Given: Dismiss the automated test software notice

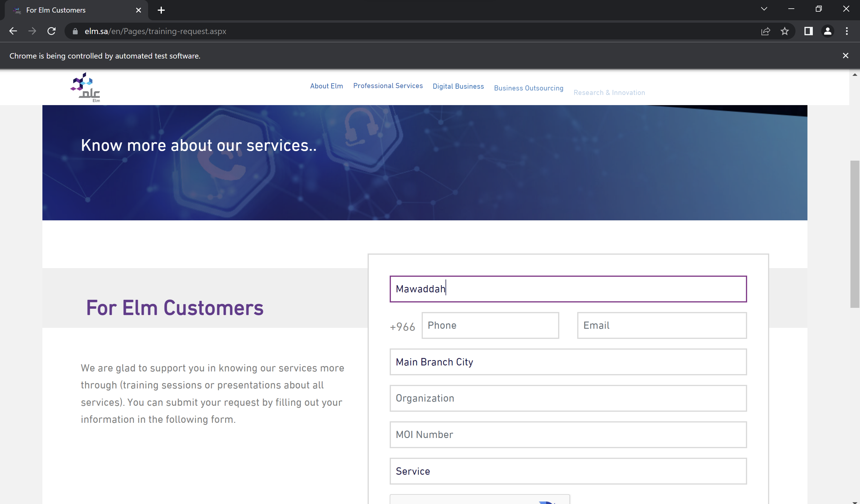Looking at the screenshot, I should pos(845,55).
